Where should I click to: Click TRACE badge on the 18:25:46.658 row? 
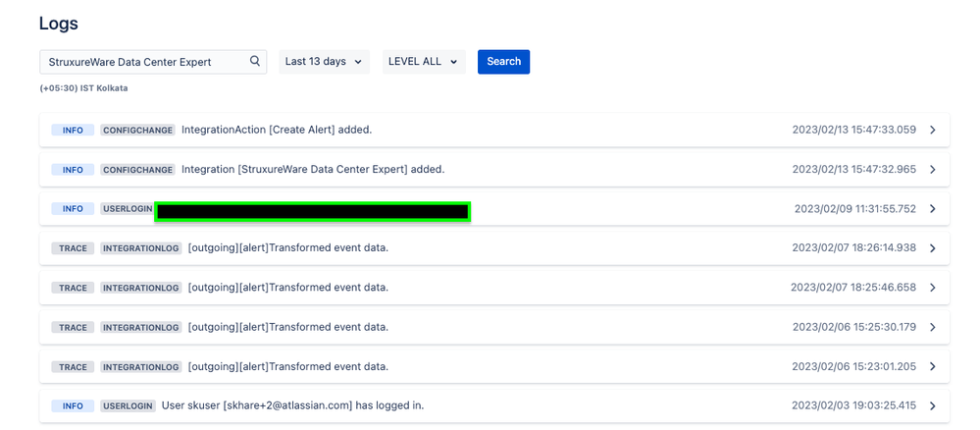(x=73, y=288)
